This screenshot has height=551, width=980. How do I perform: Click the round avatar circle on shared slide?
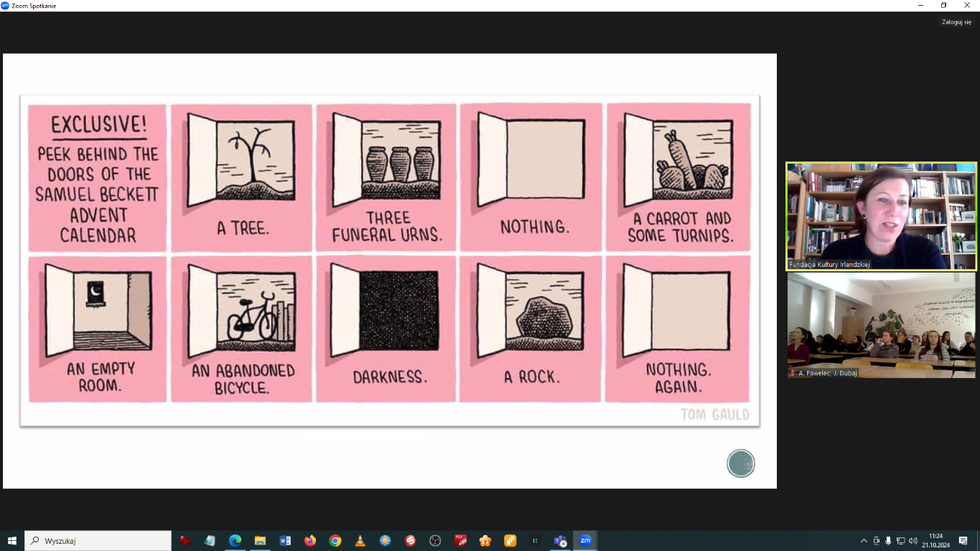[x=740, y=463]
